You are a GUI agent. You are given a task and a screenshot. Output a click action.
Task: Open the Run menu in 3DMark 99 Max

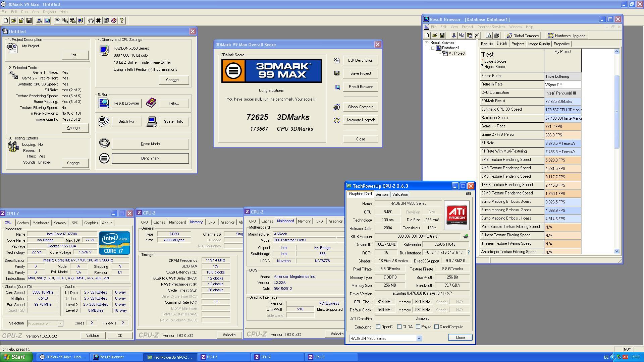(x=24, y=12)
